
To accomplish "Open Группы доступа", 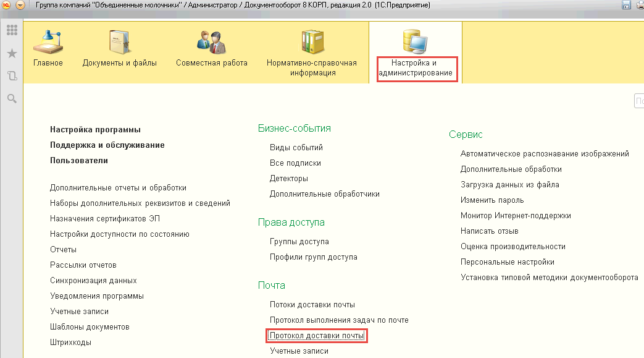I will [299, 242].
